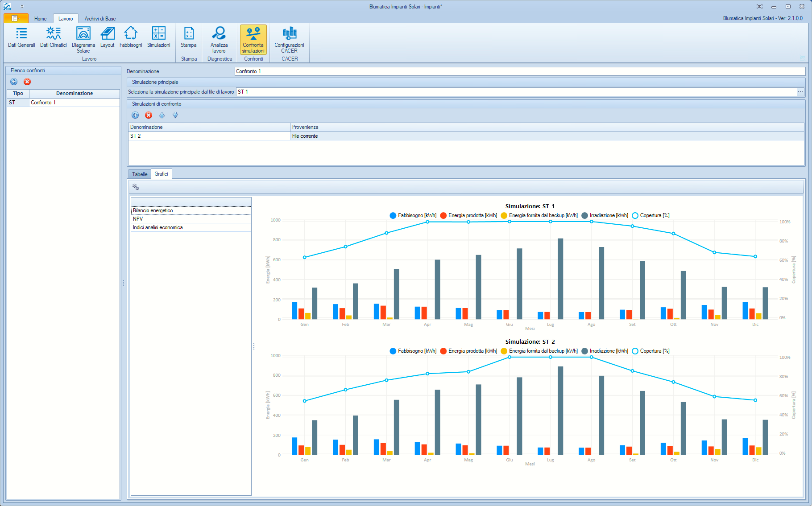Viewport: 812px width, 506px height.
Task: Expand the quick access toolbar arrow
Action: 22,7
